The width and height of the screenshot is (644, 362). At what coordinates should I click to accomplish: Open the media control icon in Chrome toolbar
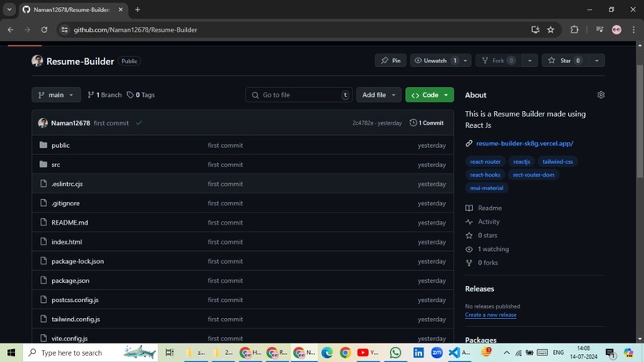point(599,30)
